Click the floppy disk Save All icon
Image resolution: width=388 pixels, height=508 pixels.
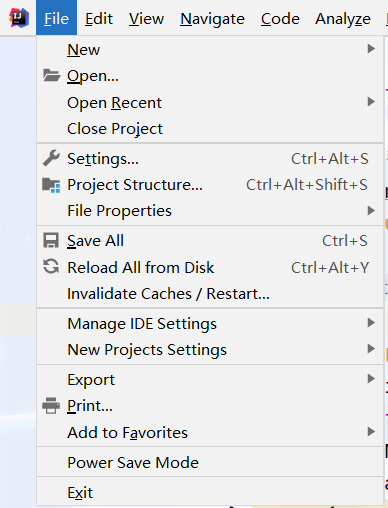pyautogui.click(x=51, y=240)
